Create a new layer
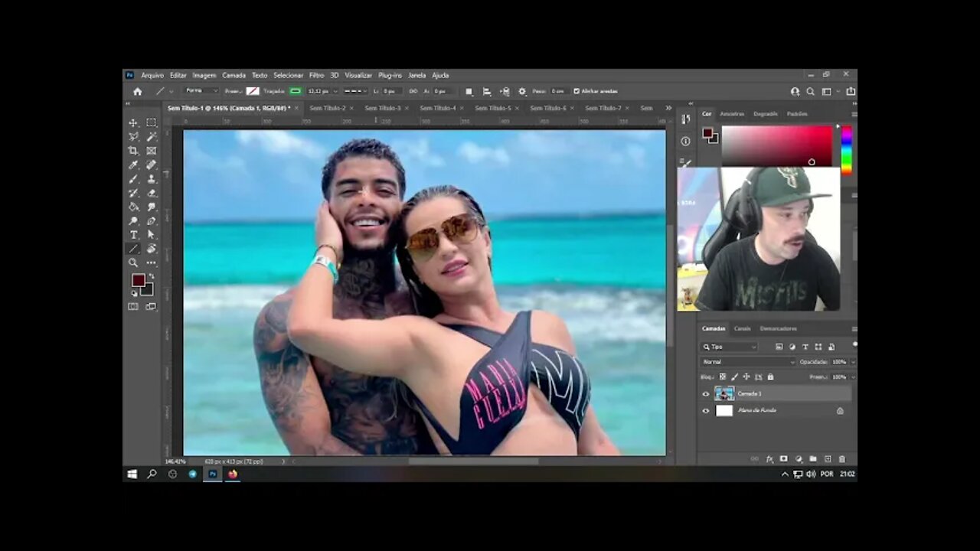Viewport: 980px width, 551px height. (x=828, y=459)
